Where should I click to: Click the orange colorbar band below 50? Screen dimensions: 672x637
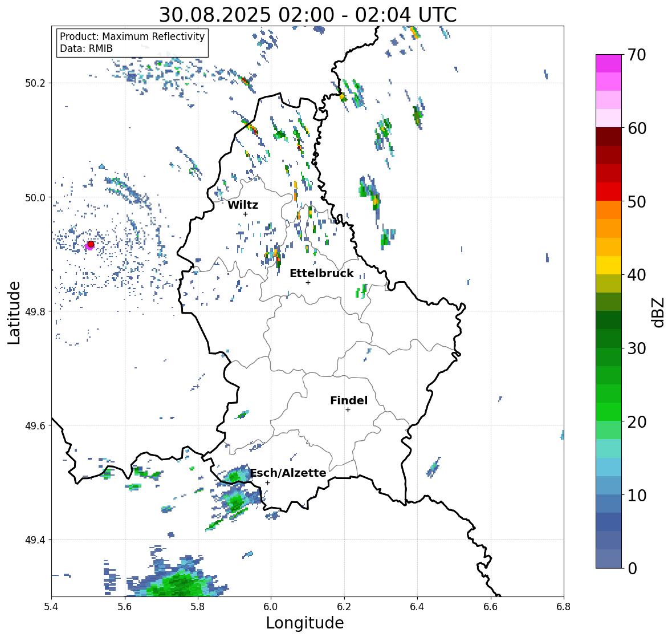pos(609,210)
